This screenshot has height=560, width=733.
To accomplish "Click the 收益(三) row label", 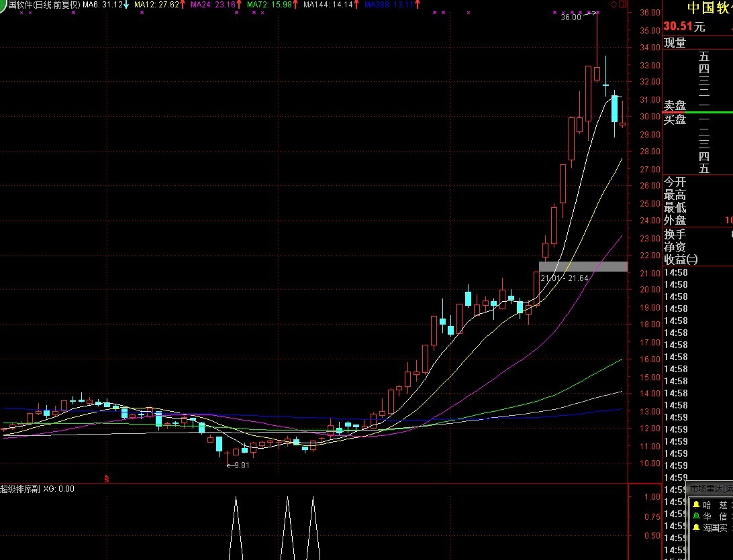I will 681,260.
